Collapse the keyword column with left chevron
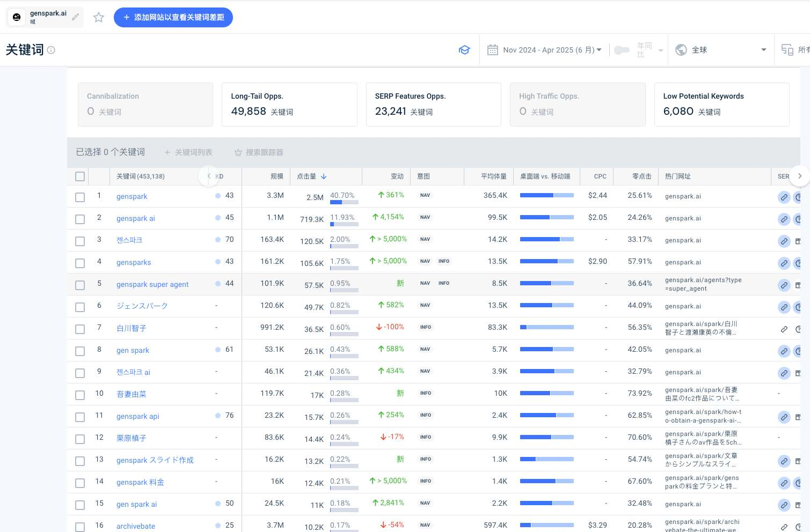Screen dimensions: 810x532 [x=209, y=176]
